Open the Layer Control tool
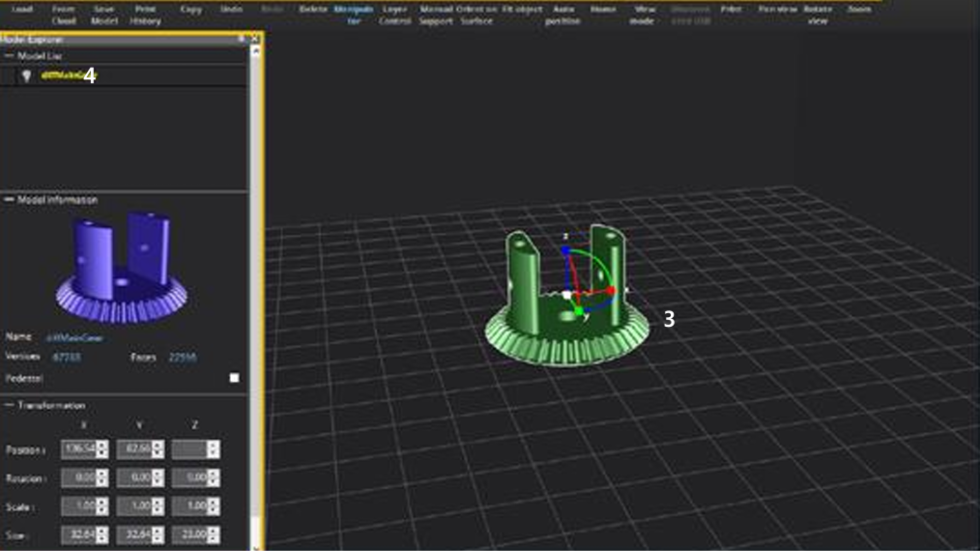This screenshot has width=980, height=551. click(x=395, y=15)
